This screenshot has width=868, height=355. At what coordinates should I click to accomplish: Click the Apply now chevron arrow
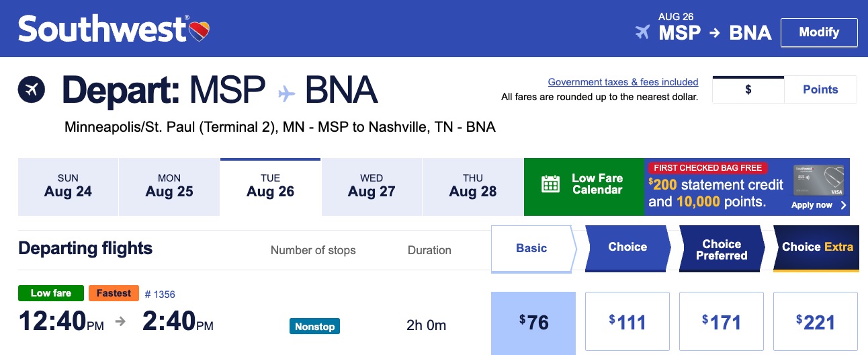(843, 205)
